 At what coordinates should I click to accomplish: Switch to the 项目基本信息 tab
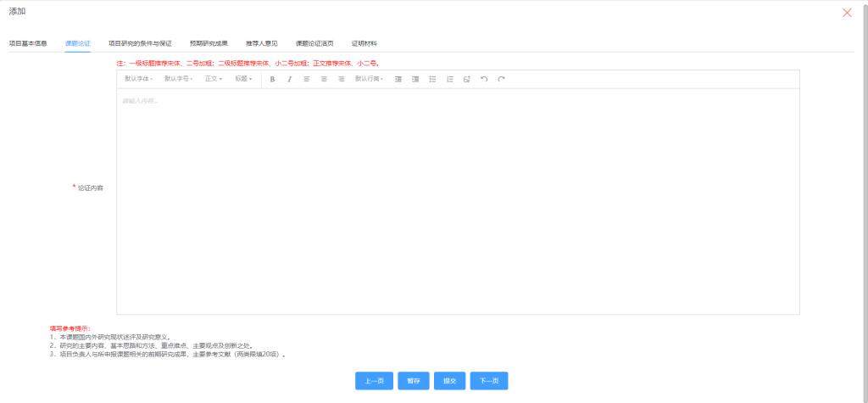click(x=28, y=42)
